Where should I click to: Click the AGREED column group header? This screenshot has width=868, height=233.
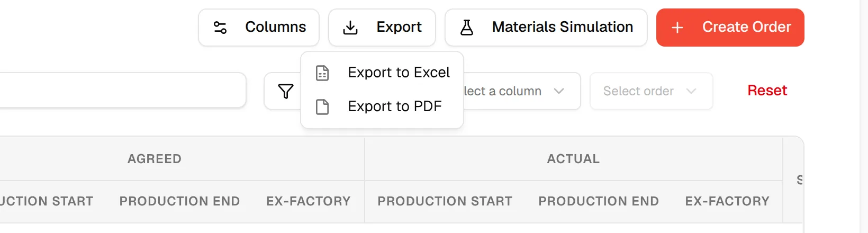[x=155, y=159]
